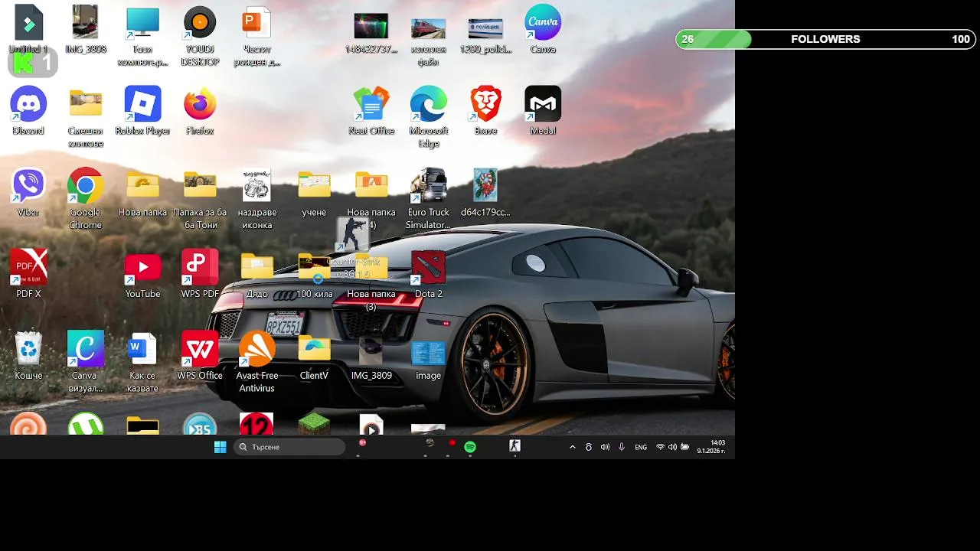Select the Counter-Strike BG 1.6 icon
This screenshot has width=980, height=551.
click(x=353, y=235)
